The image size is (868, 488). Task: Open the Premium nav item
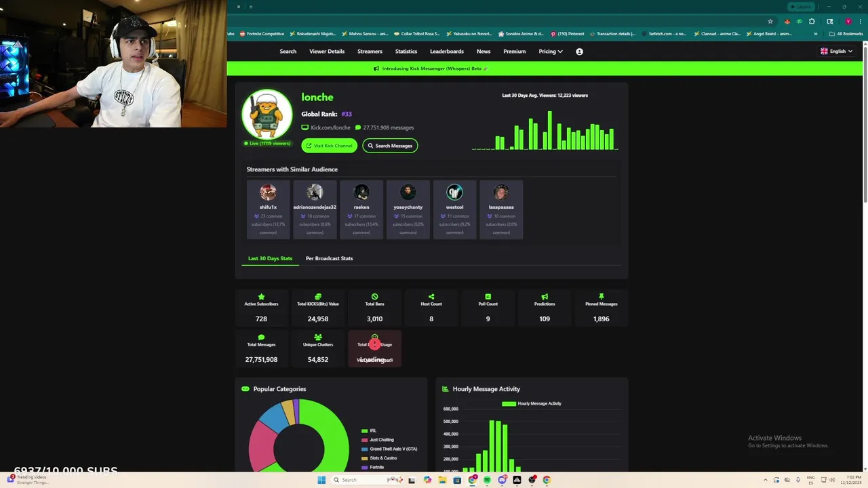pyautogui.click(x=515, y=52)
